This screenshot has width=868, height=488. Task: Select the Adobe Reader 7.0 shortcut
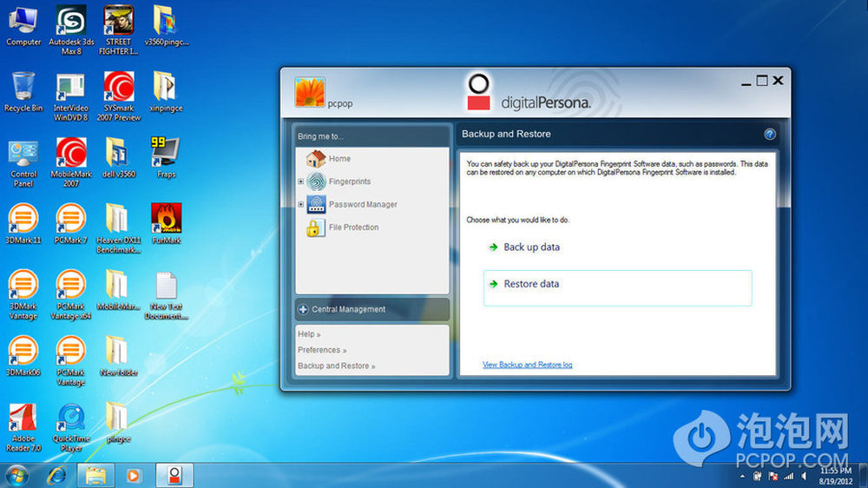[23, 427]
